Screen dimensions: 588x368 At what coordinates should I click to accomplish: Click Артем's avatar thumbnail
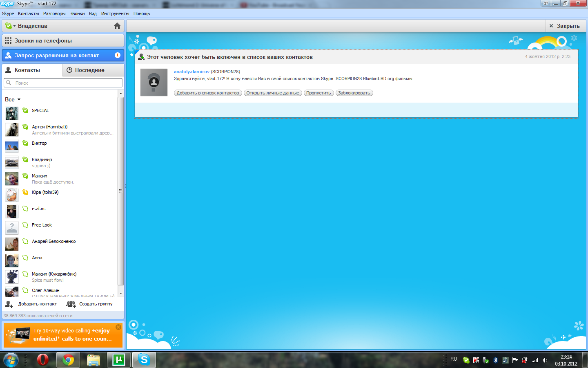pos(12,130)
